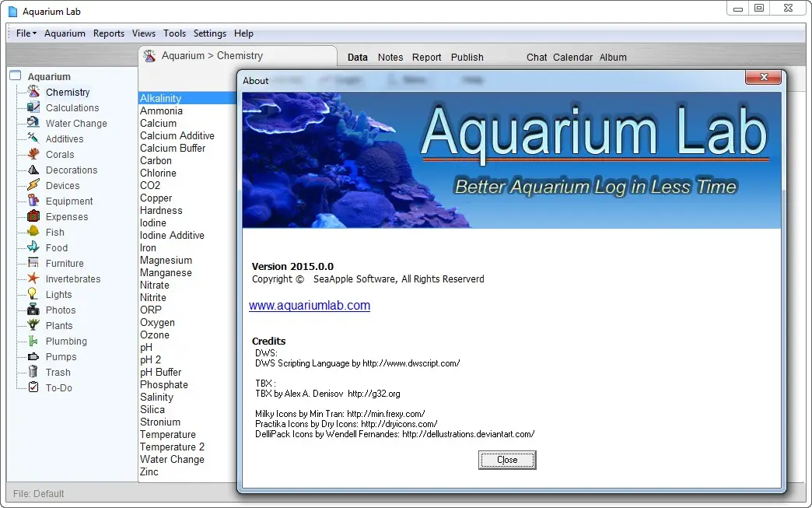Viewport: 812px width, 508px height.
Task: Click the Aquarium root node icon
Action: click(x=16, y=75)
